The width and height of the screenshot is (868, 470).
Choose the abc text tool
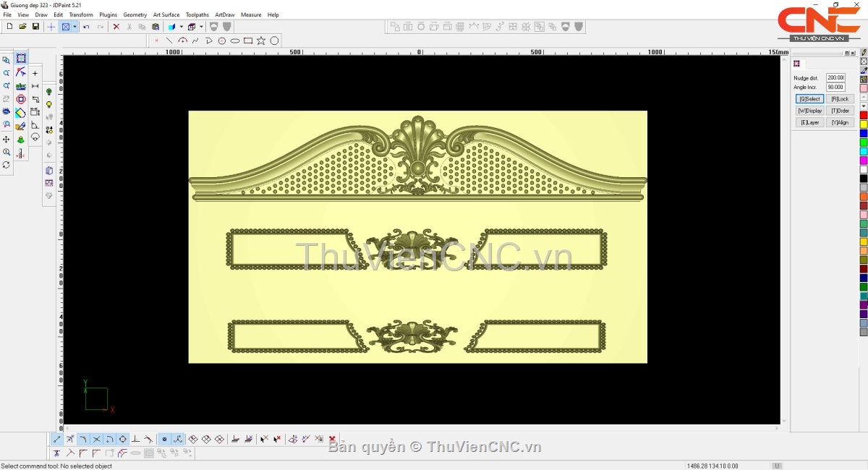pos(21,86)
